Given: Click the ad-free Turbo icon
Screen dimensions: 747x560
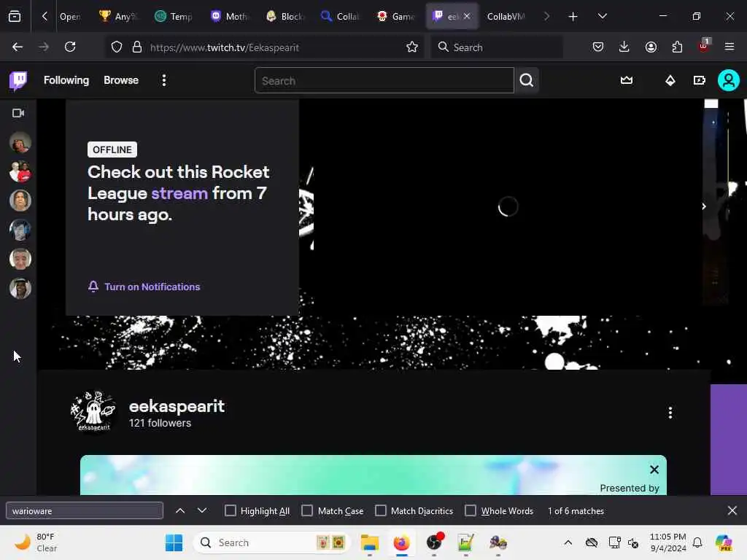Looking at the screenshot, I should click(x=699, y=80).
